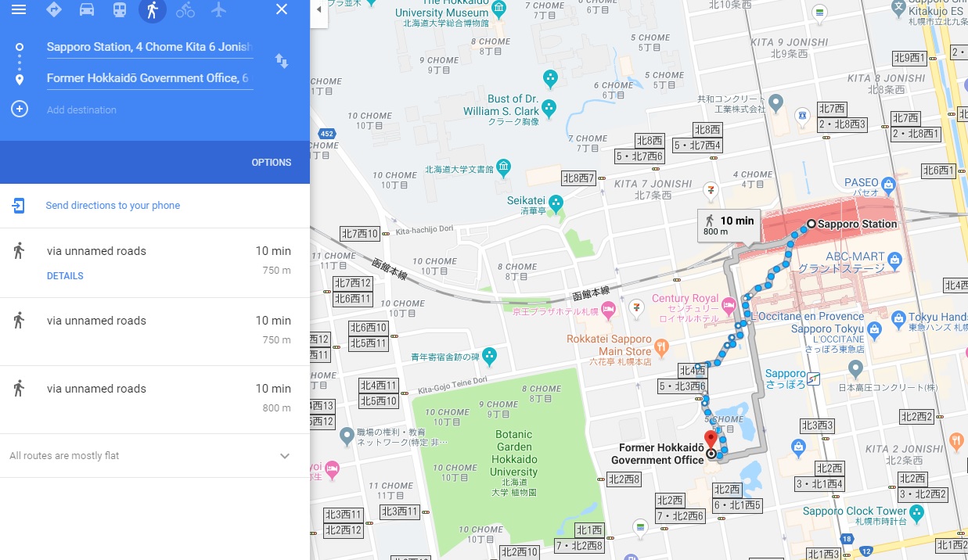The height and width of the screenshot is (560, 968).
Task: Select the 800 m walking route
Action: pyautogui.click(x=155, y=400)
